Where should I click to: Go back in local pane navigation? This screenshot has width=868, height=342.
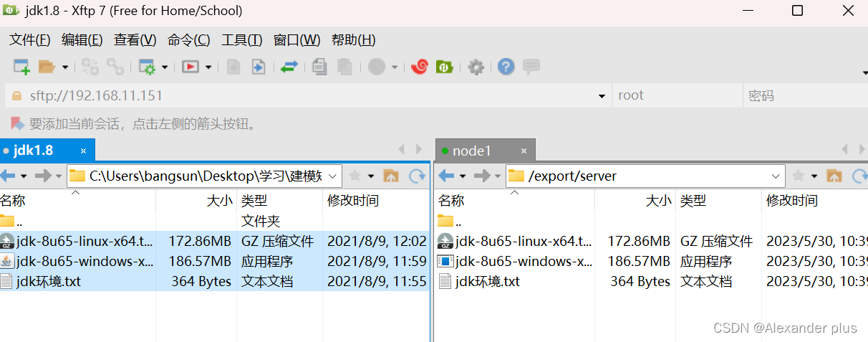(x=7, y=176)
